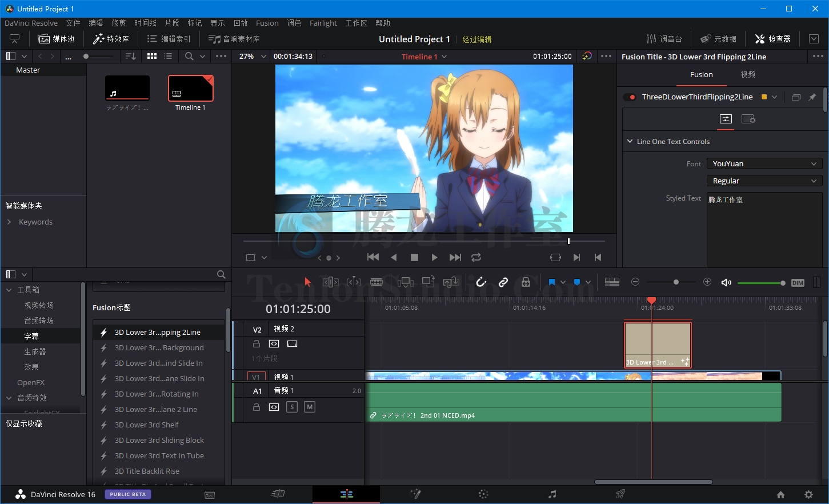Click the replace clip tool
Image resolution: width=829 pixels, height=504 pixels.
[451, 282]
